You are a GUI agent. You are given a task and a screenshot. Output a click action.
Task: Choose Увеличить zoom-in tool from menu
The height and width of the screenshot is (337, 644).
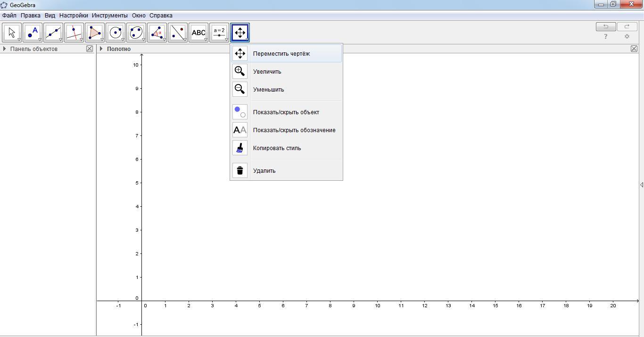click(x=287, y=71)
